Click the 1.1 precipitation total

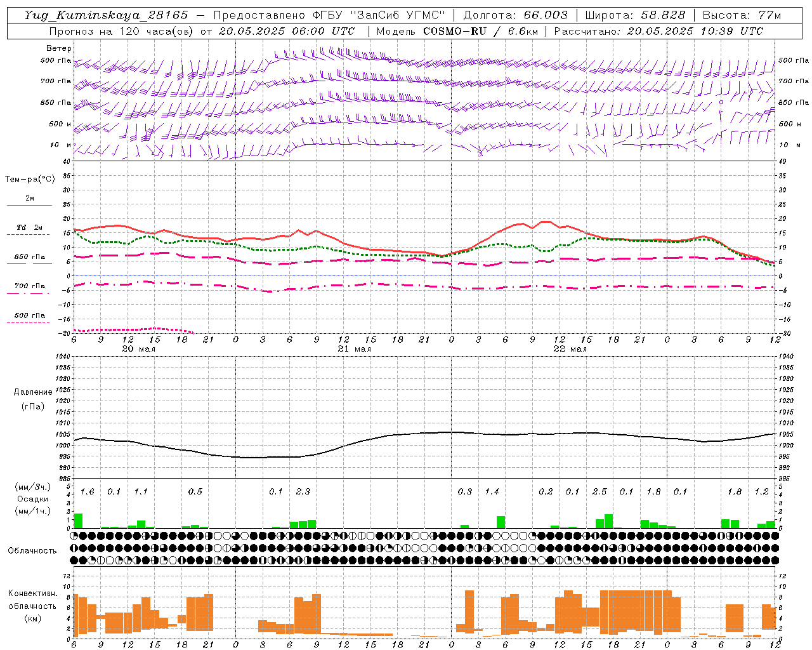pos(141,492)
